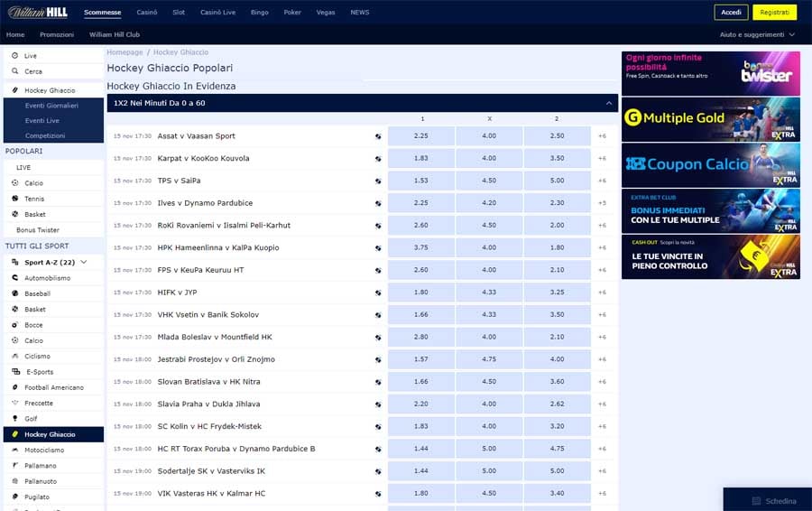812x511 pixels.
Task: Click the Football Americano icon
Action: click(x=14, y=387)
